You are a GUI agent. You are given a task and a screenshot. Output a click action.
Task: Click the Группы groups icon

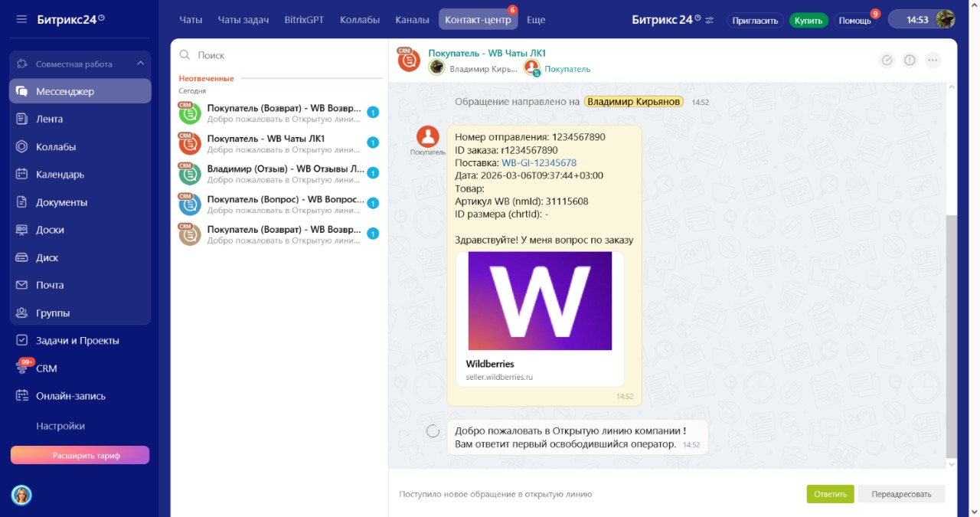[x=21, y=312]
